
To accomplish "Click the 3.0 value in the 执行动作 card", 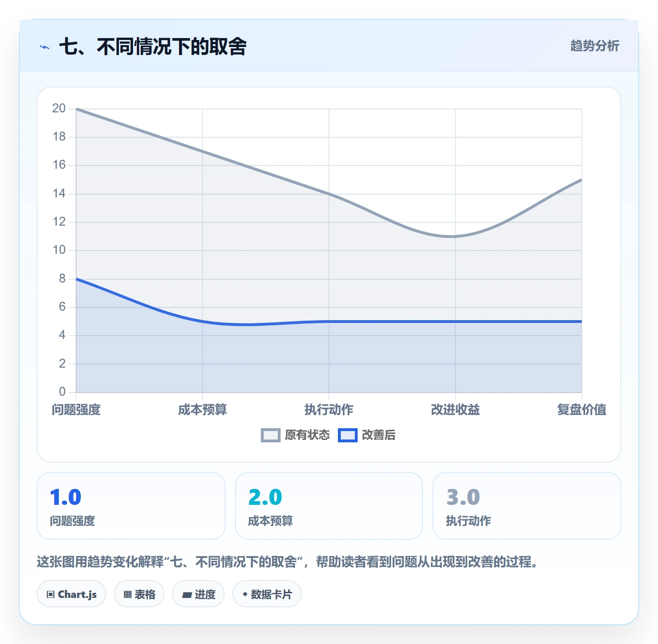I will (463, 497).
